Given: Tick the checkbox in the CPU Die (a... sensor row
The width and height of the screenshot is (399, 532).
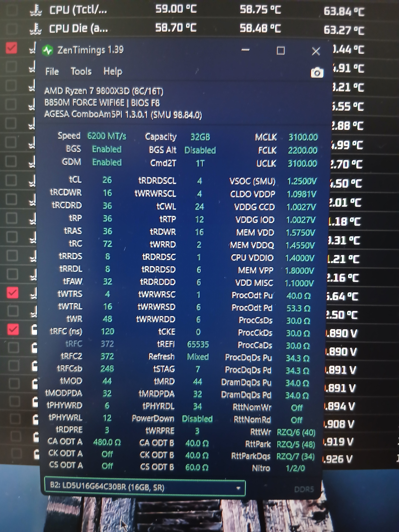Looking at the screenshot, I should click(x=12, y=29).
